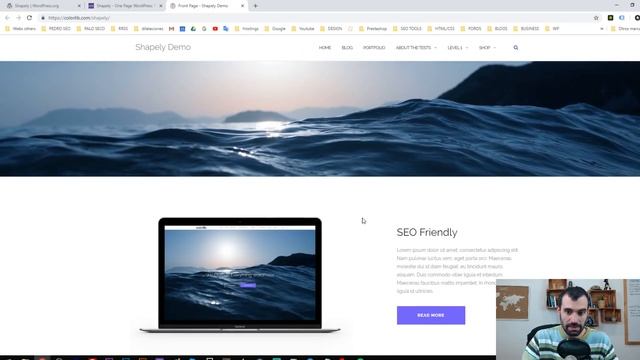Click the browser back arrow
Viewport: 640px width, 360px height.
tap(7, 18)
